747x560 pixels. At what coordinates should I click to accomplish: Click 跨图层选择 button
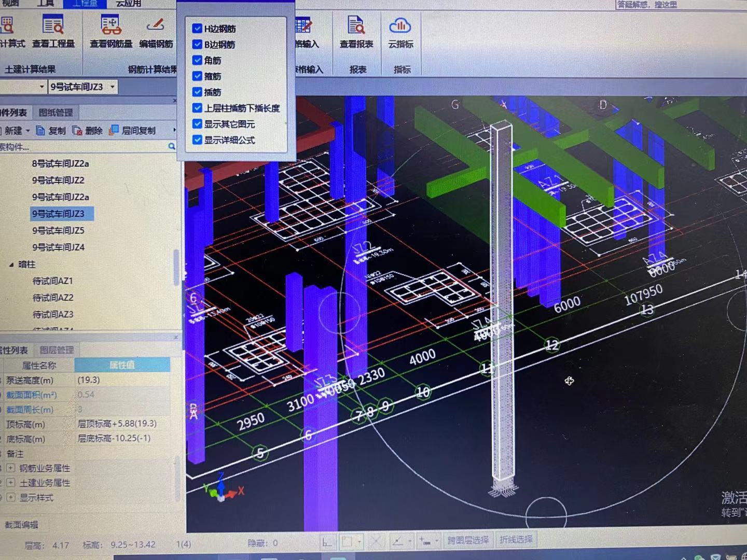[x=468, y=540]
